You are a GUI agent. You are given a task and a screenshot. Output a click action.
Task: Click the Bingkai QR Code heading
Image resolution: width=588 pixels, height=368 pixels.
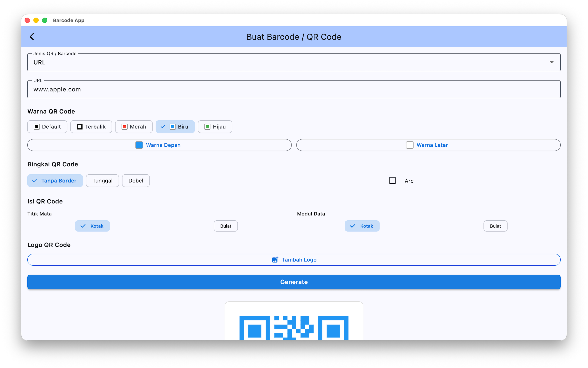(53, 164)
